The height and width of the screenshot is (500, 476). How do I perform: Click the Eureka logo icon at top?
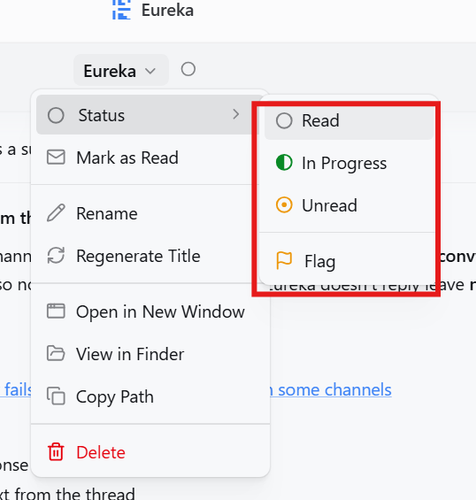121,10
